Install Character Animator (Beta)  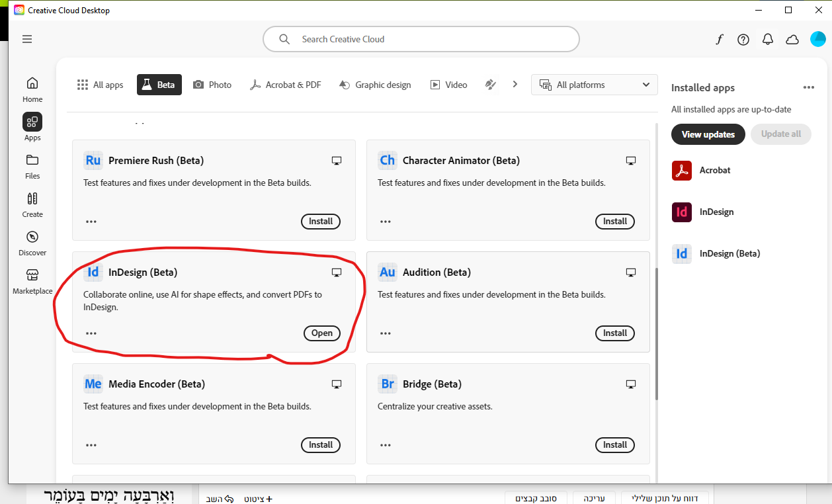point(614,222)
